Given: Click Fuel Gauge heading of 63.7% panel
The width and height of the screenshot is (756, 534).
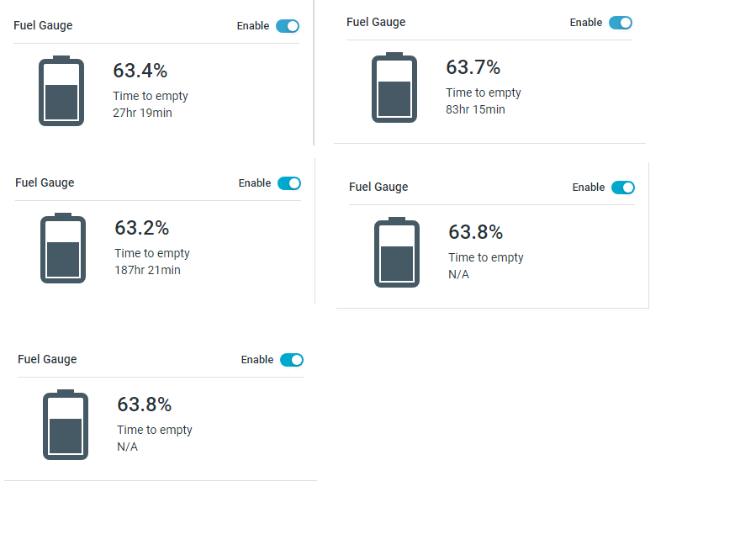Looking at the screenshot, I should pyautogui.click(x=376, y=22).
